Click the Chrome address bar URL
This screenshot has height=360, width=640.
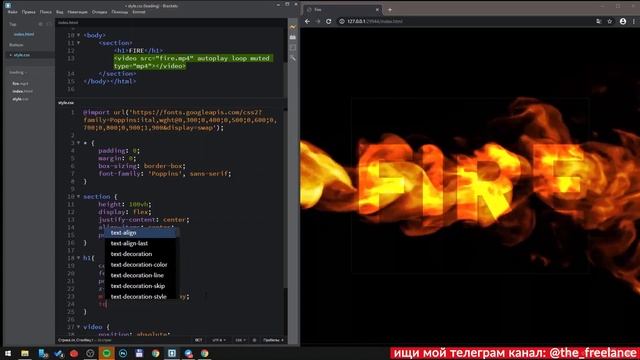(375, 21)
